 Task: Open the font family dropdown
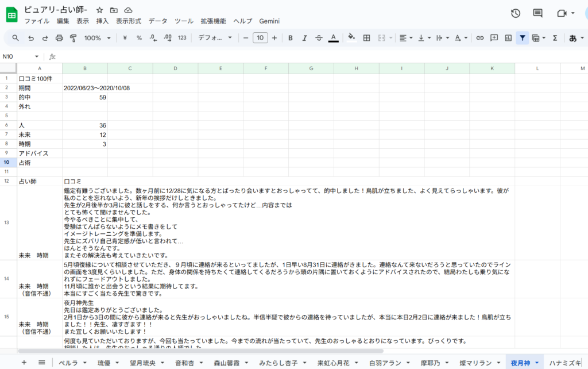point(215,38)
